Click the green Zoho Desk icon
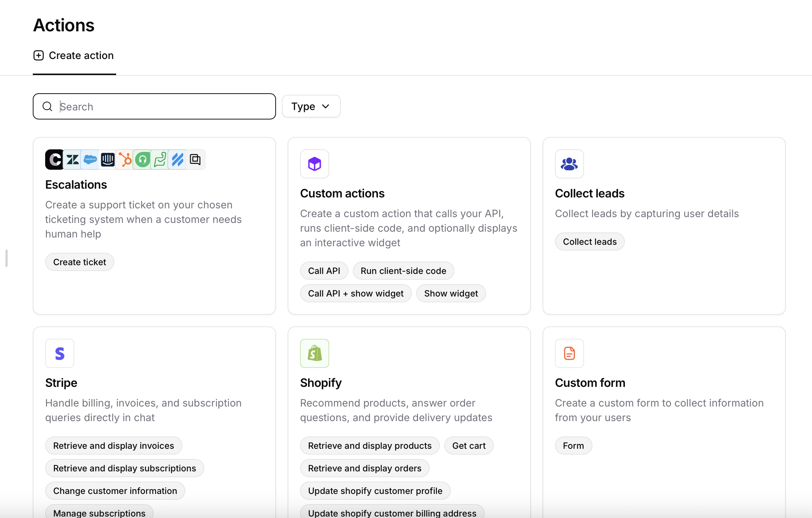Viewport: 812px width, 518px height. (x=160, y=160)
